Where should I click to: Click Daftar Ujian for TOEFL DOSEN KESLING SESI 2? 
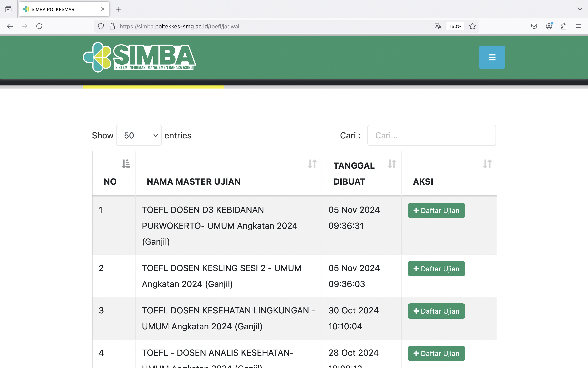pyautogui.click(x=436, y=269)
